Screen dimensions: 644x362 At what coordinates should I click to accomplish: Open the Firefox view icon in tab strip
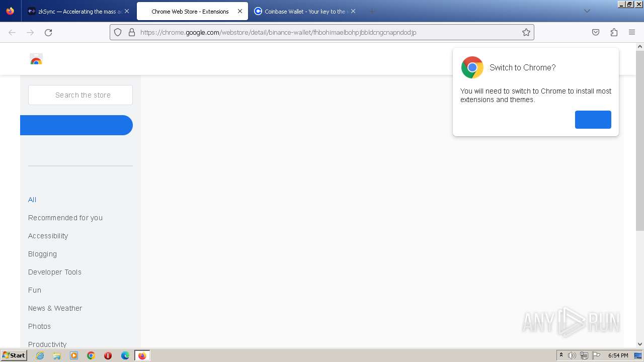[10, 11]
